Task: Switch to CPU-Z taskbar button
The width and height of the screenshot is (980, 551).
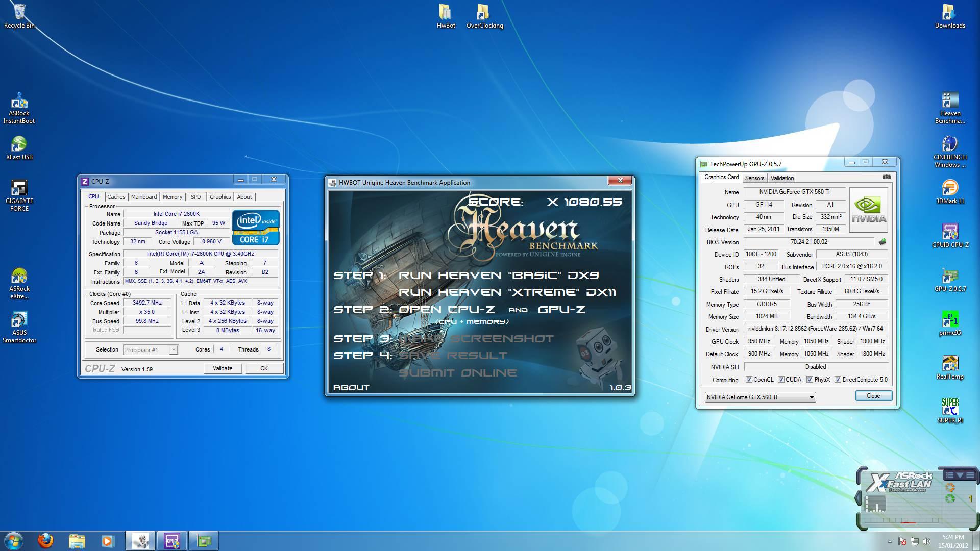Action: coord(171,541)
